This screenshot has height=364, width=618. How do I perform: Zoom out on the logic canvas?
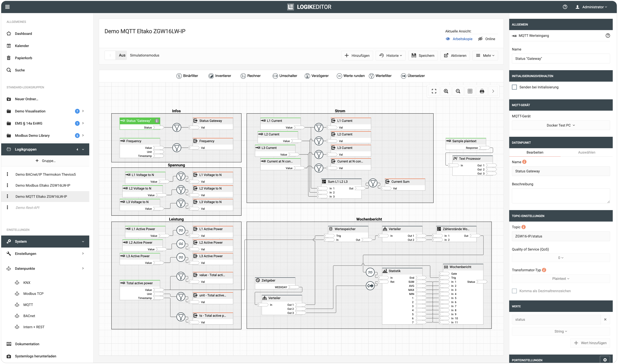tap(458, 91)
